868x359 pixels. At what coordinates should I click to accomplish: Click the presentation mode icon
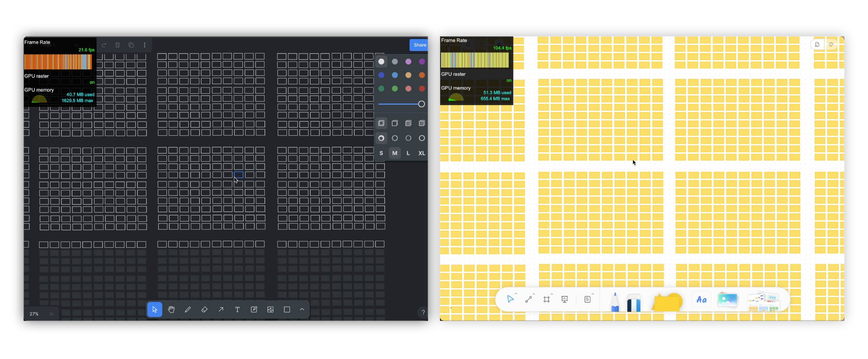click(564, 299)
